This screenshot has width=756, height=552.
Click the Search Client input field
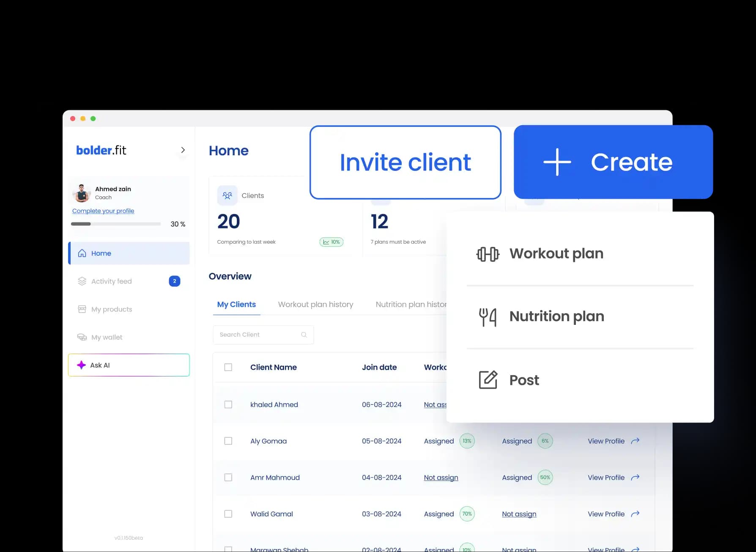(254, 334)
